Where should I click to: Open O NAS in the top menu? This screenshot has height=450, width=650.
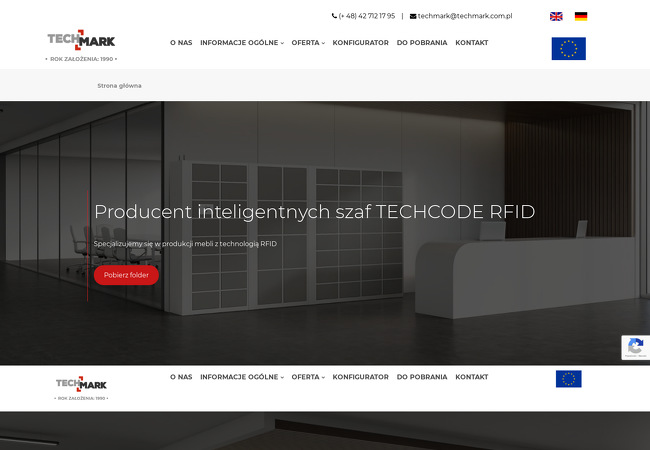click(181, 43)
